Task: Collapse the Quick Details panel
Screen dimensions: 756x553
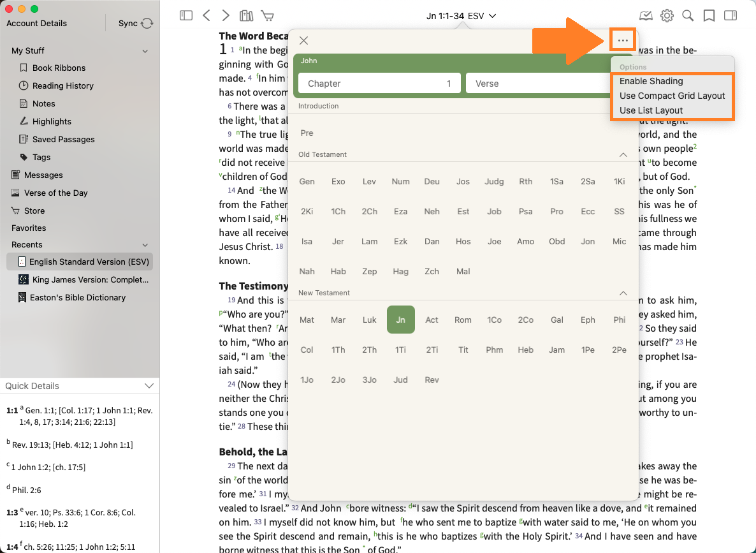Action: coord(149,386)
